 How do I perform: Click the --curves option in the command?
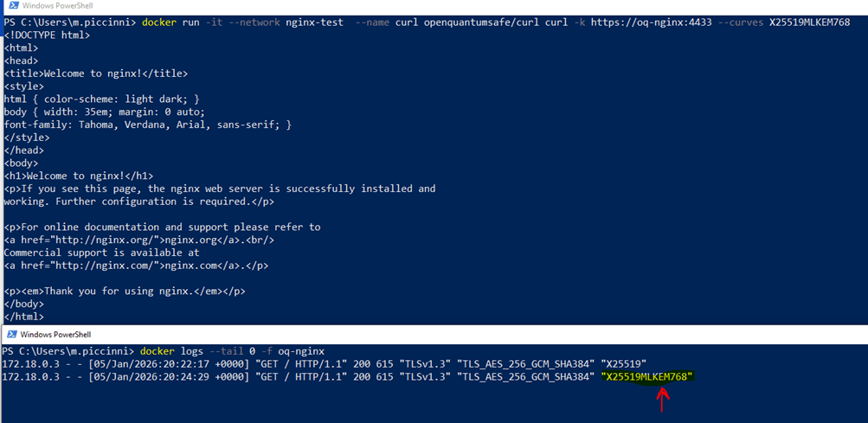click(x=741, y=22)
